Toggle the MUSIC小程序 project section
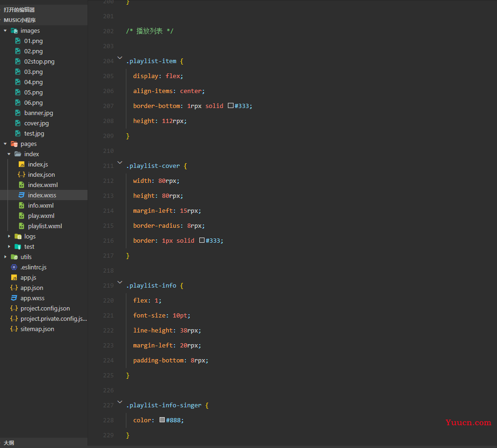Viewport: 497px width, 448px height. (x=44, y=20)
